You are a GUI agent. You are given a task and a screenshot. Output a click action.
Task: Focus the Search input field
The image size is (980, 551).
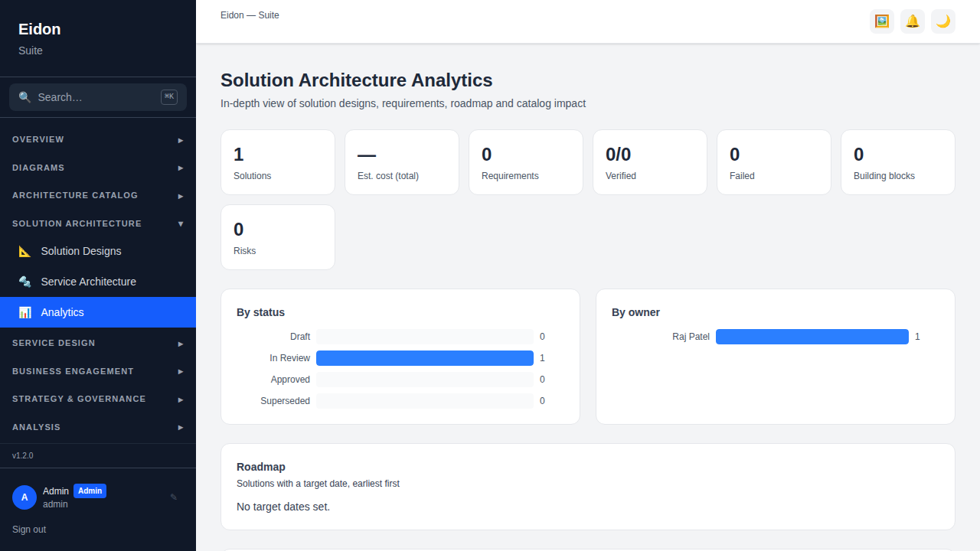tap(98, 97)
